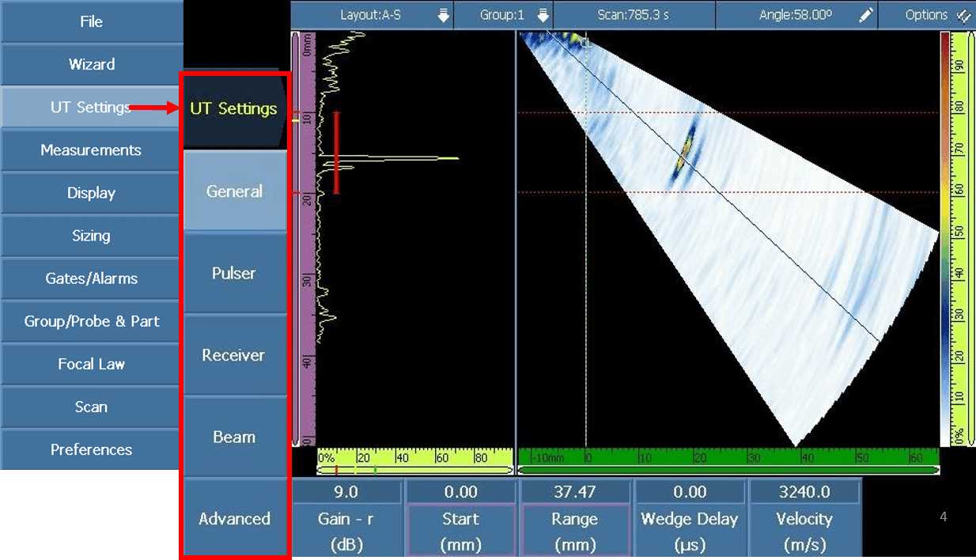The width and height of the screenshot is (976, 560).
Task: Open the Focal Law menu
Action: pyautogui.click(x=91, y=364)
